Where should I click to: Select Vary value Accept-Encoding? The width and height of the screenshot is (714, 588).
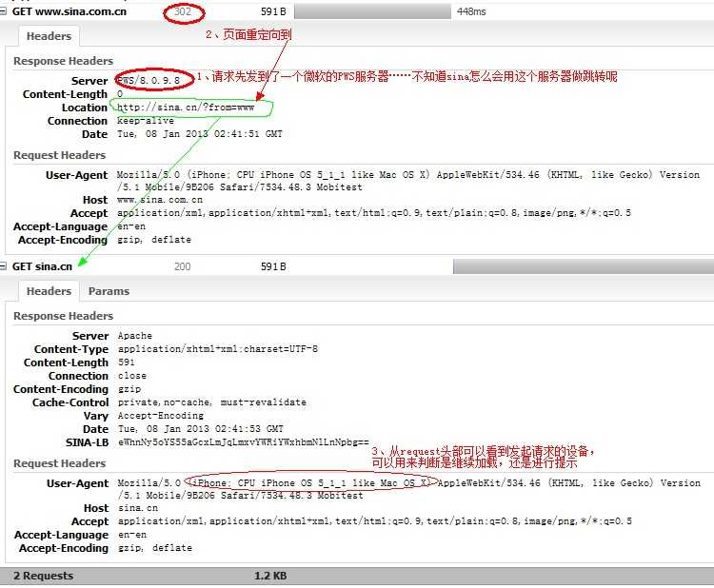click(161, 416)
